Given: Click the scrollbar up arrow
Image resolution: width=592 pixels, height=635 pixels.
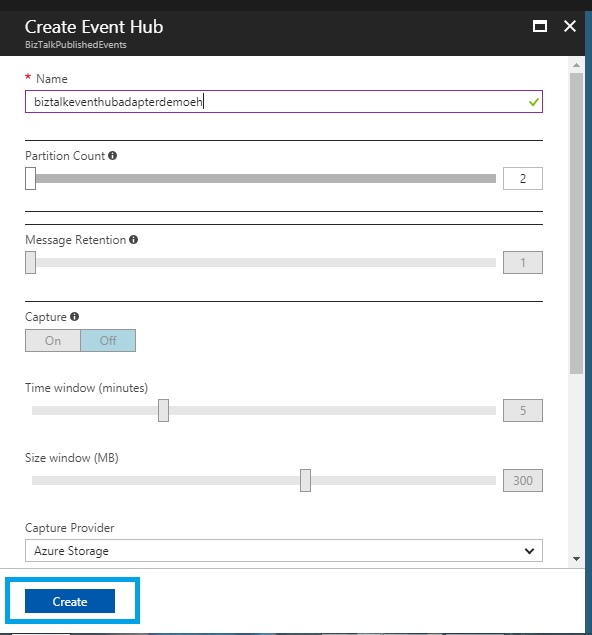Looking at the screenshot, I should pyautogui.click(x=576, y=65).
